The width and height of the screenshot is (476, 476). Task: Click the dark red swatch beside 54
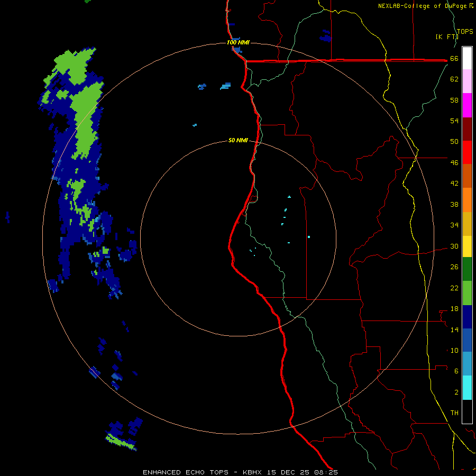[467, 129]
